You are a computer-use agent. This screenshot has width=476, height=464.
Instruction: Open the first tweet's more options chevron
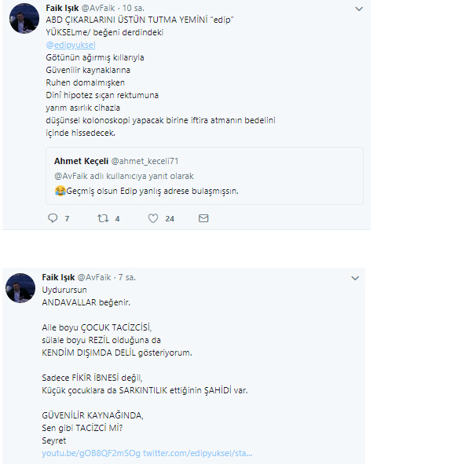359,9
